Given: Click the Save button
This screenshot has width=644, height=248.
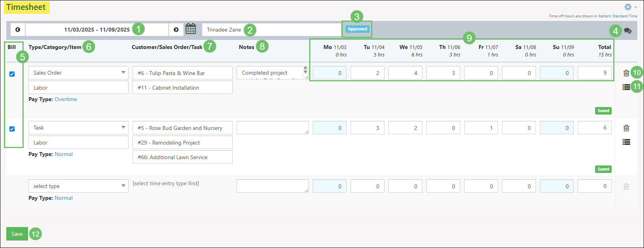Looking at the screenshot, I should coord(17,234).
